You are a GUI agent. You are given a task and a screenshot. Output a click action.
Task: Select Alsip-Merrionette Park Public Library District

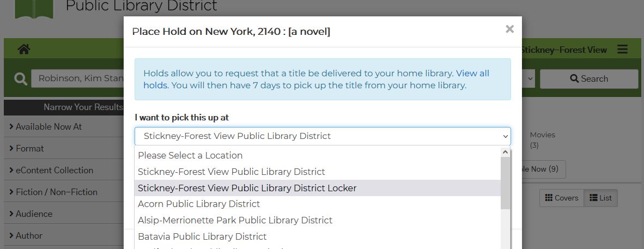(x=318, y=220)
